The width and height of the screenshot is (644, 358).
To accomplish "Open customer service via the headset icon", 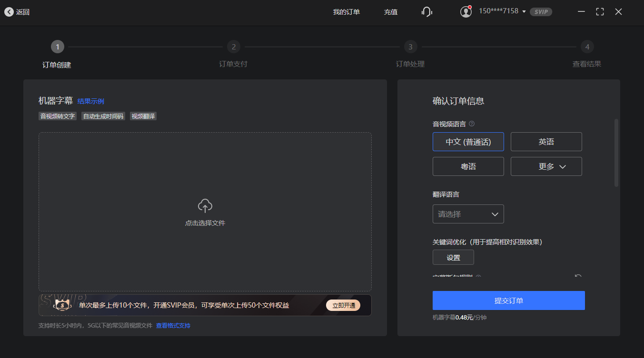I will tap(426, 12).
